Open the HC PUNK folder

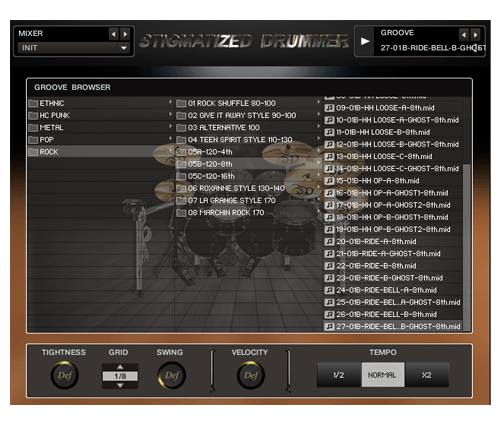point(101,115)
